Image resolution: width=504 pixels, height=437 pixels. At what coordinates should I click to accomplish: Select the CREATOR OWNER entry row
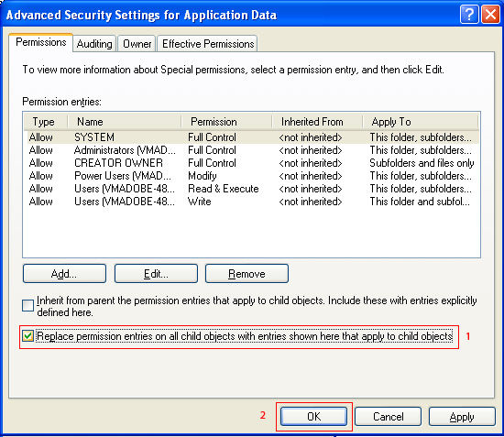pyautogui.click(x=251, y=163)
